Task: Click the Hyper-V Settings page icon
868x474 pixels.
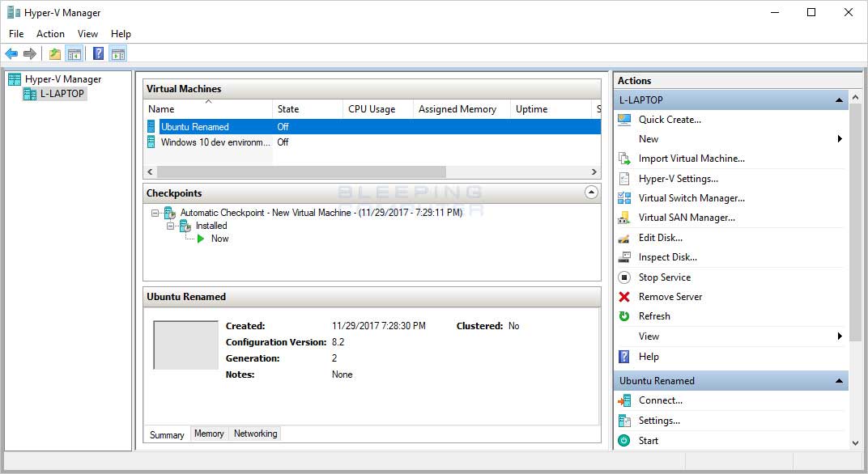Action: click(x=624, y=179)
